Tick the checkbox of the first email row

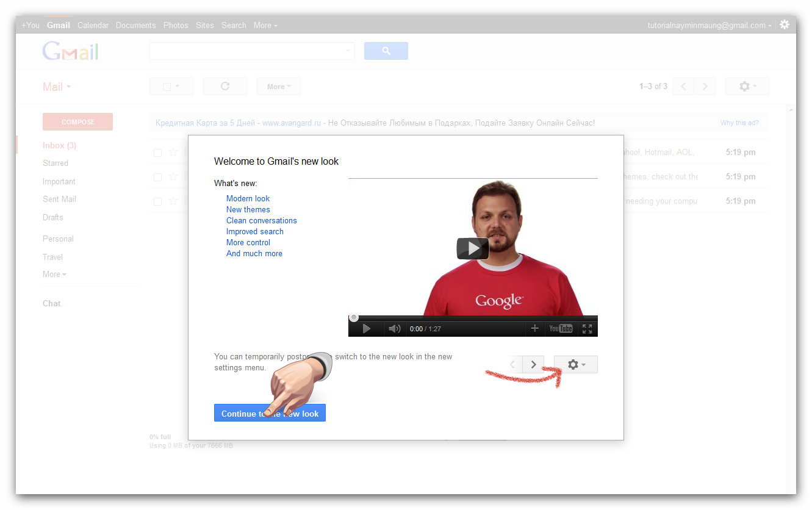[x=157, y=153]
